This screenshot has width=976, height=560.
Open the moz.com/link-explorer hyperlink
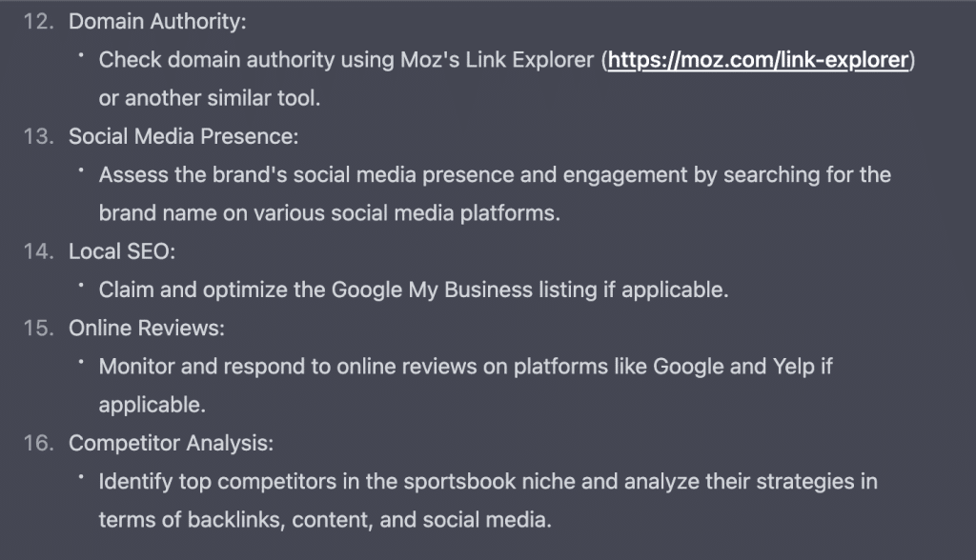tap(758, 61)
